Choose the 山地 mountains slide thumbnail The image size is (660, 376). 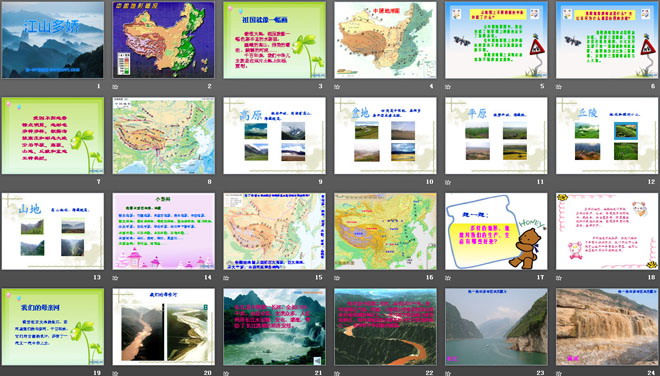pos(53,231)
